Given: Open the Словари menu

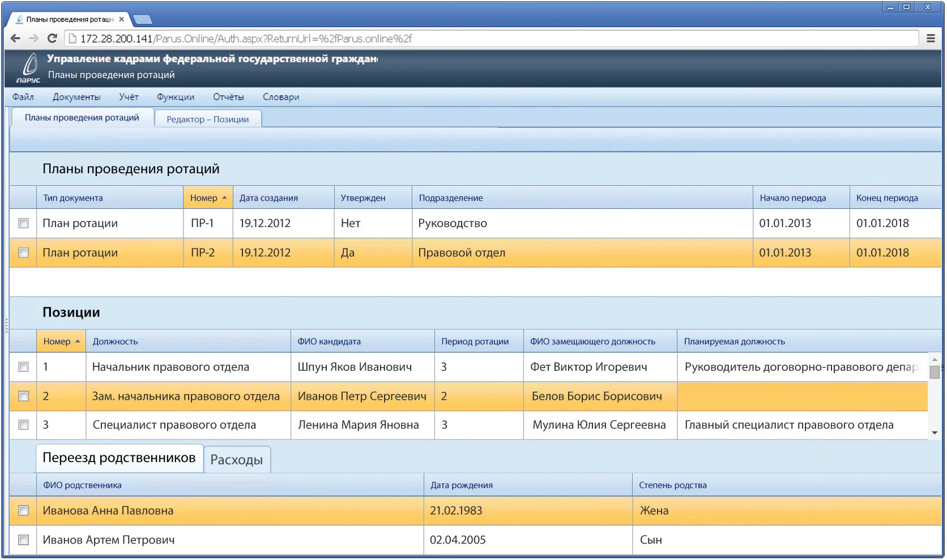Looking at the screenshot, I should tap(281, 97).
